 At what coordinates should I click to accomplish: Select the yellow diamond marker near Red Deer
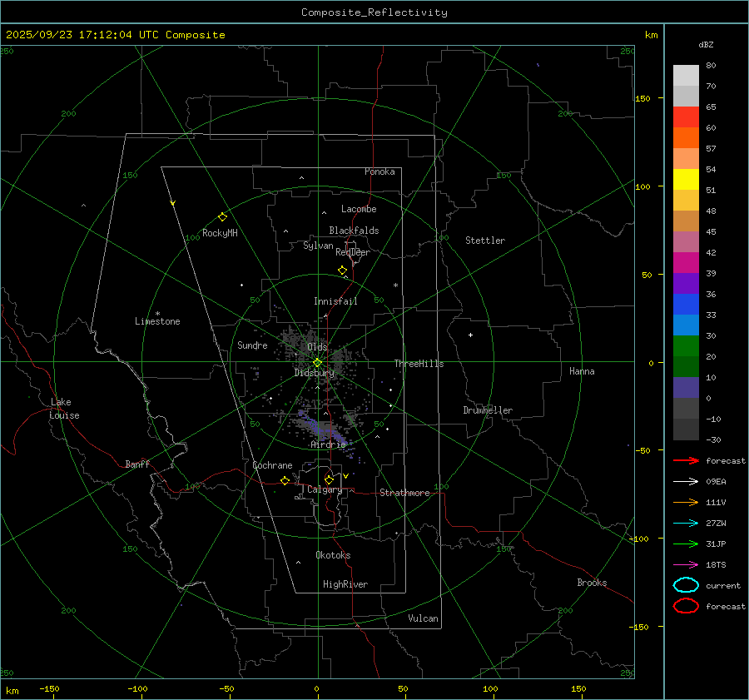(342, 271)
